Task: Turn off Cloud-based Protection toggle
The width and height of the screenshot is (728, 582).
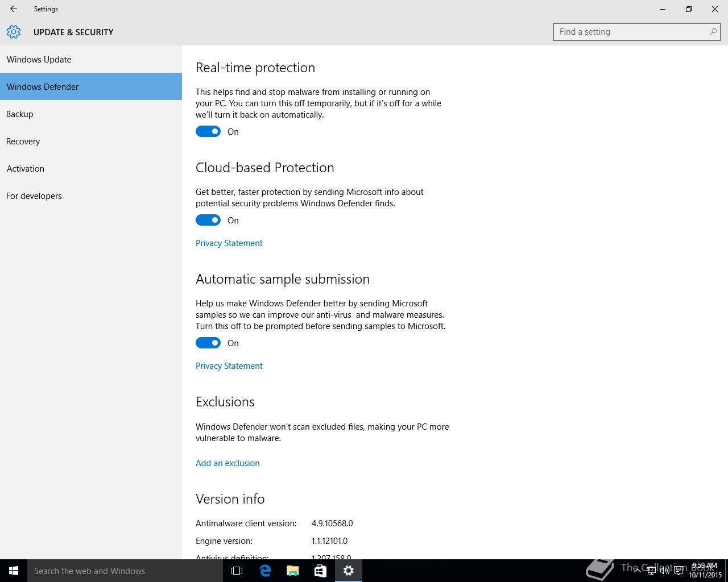Action: [208, 220]
